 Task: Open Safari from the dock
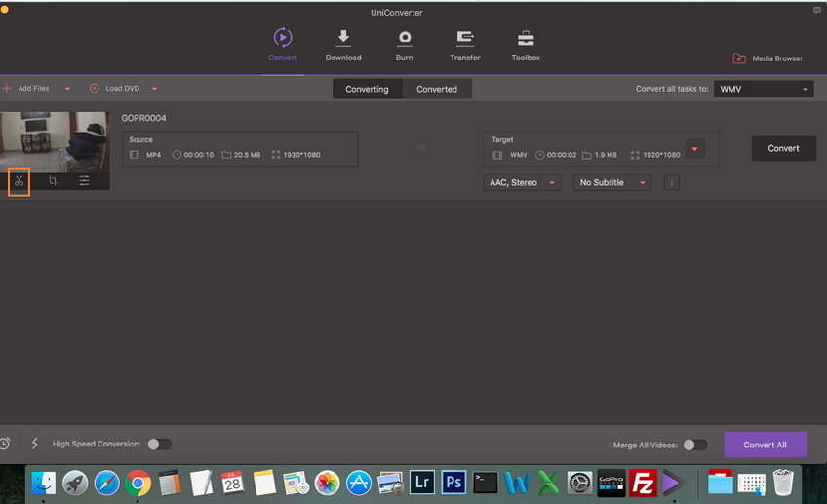coord(106,483)
